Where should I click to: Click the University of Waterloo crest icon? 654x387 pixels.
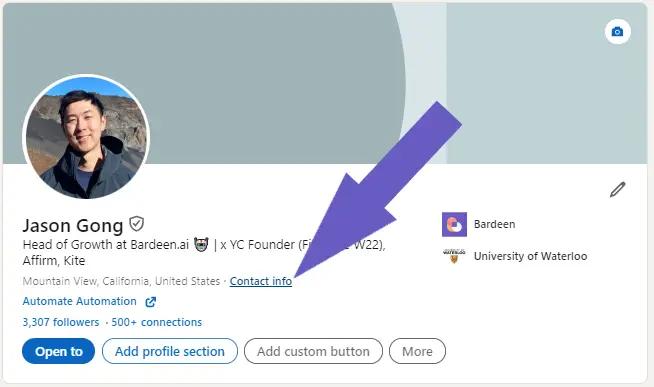click(x=454, y=256)
